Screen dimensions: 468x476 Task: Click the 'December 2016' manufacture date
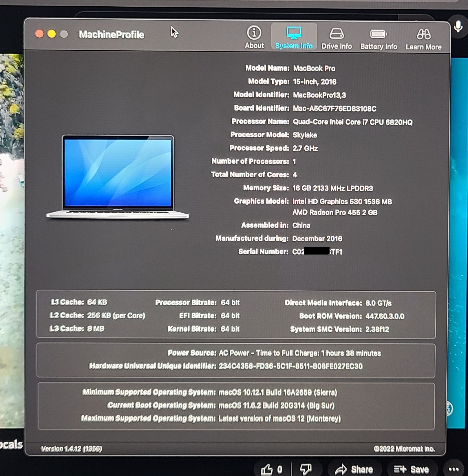317,239
